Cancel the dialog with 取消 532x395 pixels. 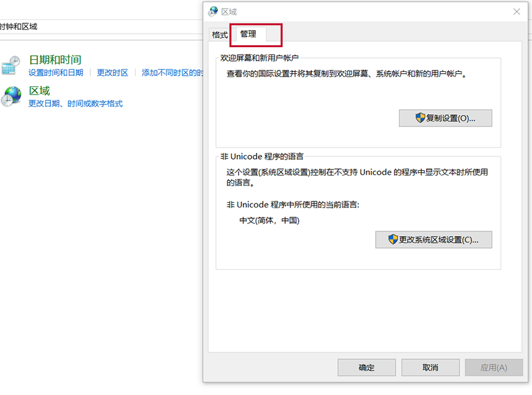pos(430,368)
